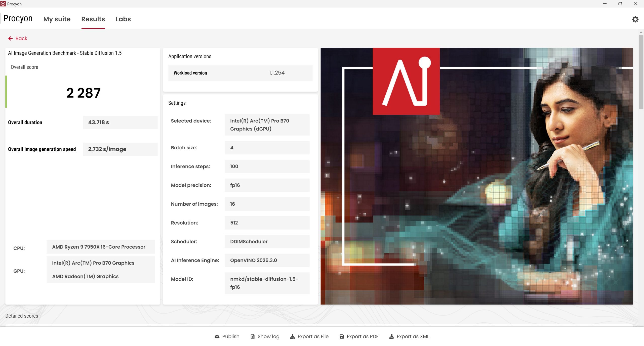This screenshot has width=644, height=346.
Task: Click Export as File text
Action: (x=313, y=336)
